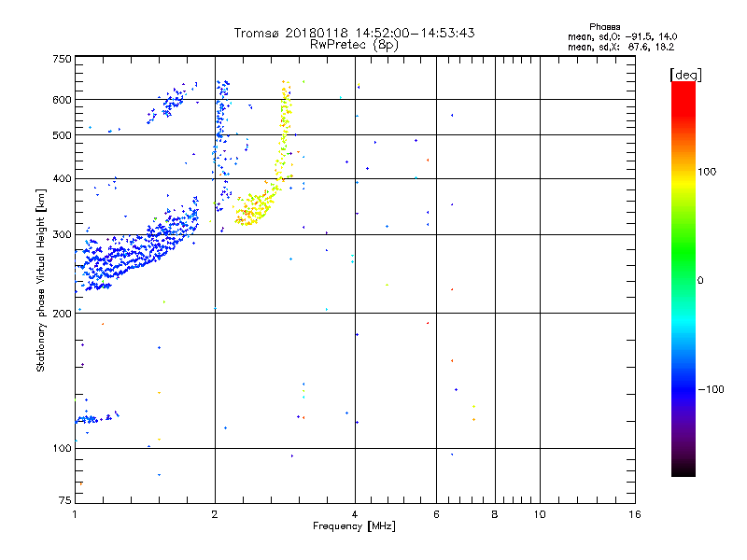Click the x-axis tick label '1'
Image resolution: width=747 pixels, height=560 pixels.
click(x=75, y=514)
